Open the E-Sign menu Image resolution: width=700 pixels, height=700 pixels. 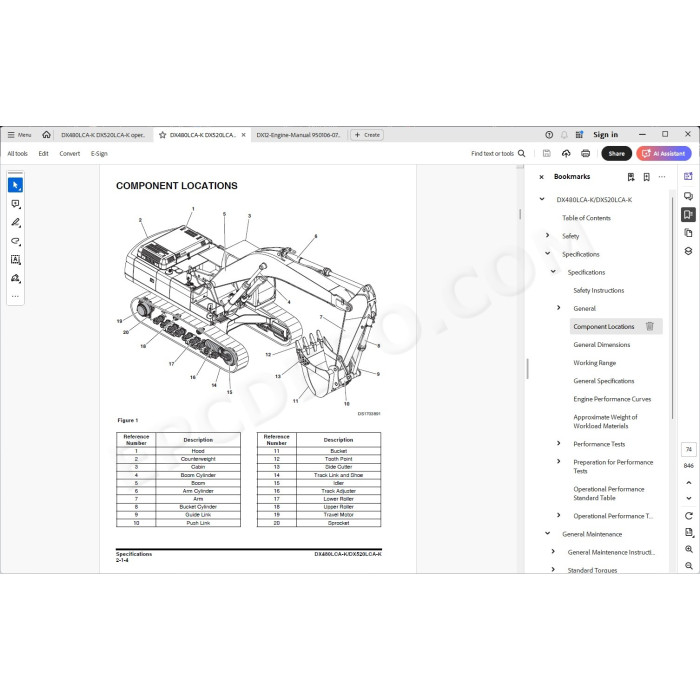pyautogui.click(x=99, y=154)
